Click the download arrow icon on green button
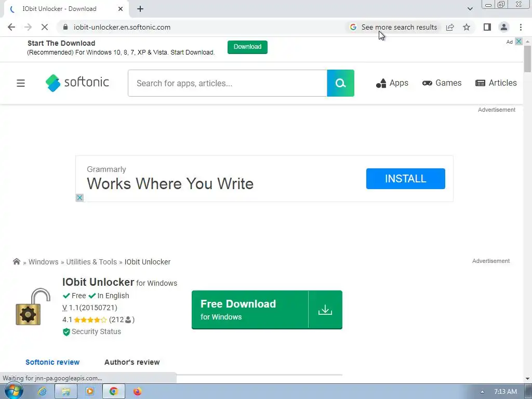Screen dimensions: 532x399 [x=325, y=310]
